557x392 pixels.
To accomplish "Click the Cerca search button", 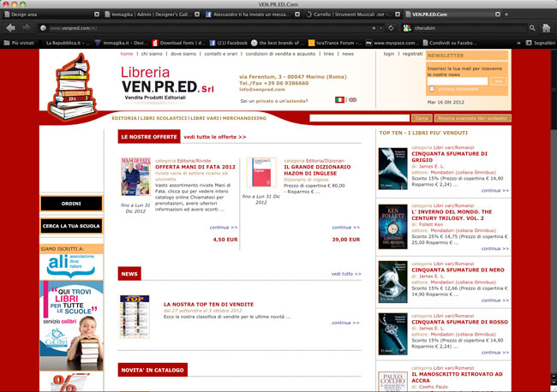I will pyautogui.click(x=422, y=118).
